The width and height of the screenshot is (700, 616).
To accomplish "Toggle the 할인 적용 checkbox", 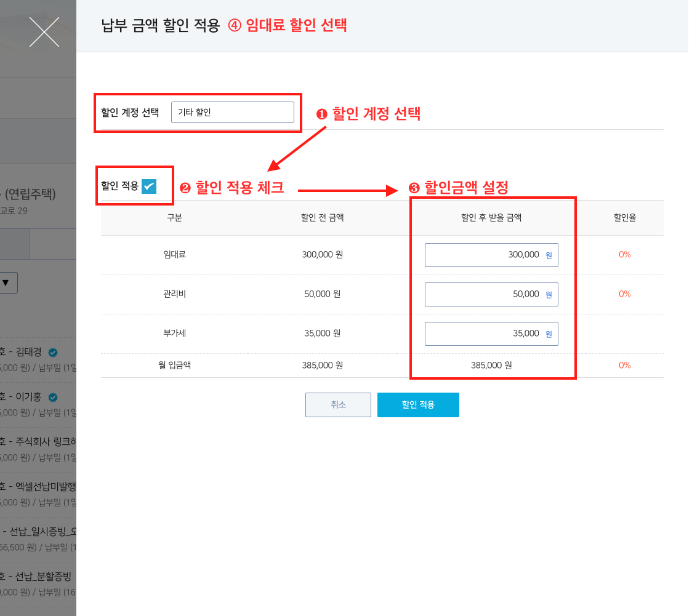I will pos(148,186).
